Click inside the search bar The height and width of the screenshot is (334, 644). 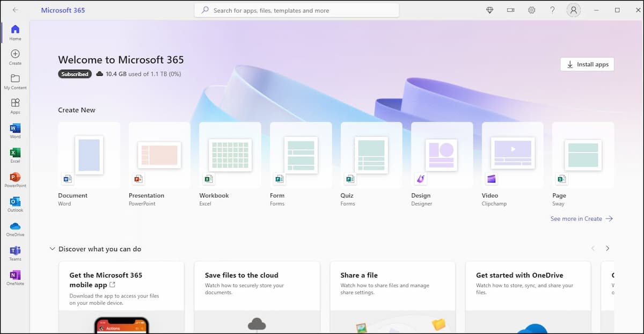tap(297, 10)
